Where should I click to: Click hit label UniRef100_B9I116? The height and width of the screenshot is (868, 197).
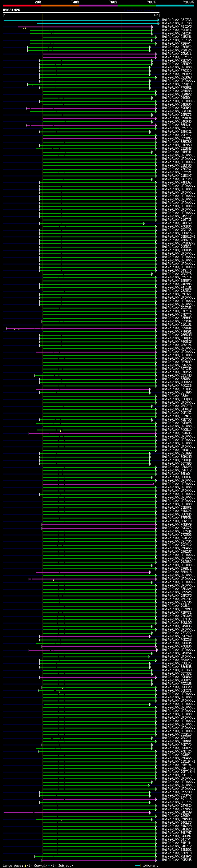click(176, 799)
